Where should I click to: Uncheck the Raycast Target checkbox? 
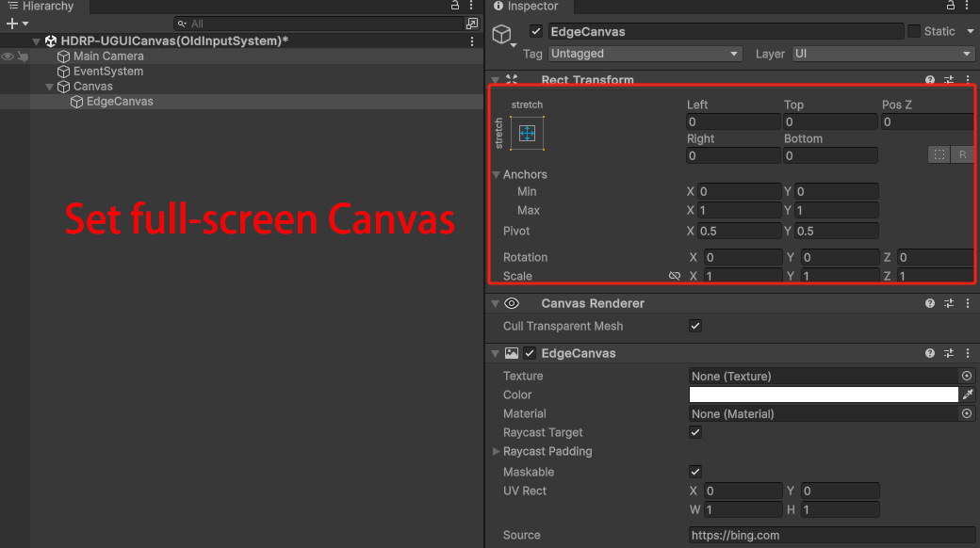694,432
